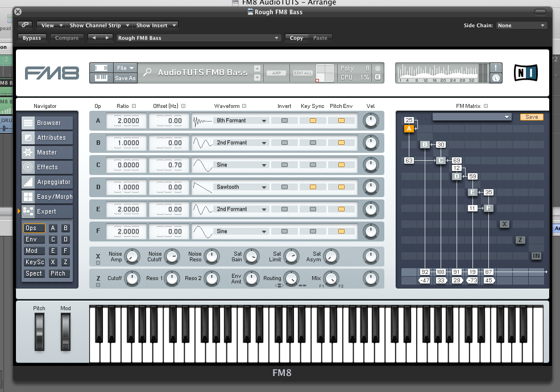Click the Noise Cutoff knob
Viewport: 560px width, 392px height.
172,256
